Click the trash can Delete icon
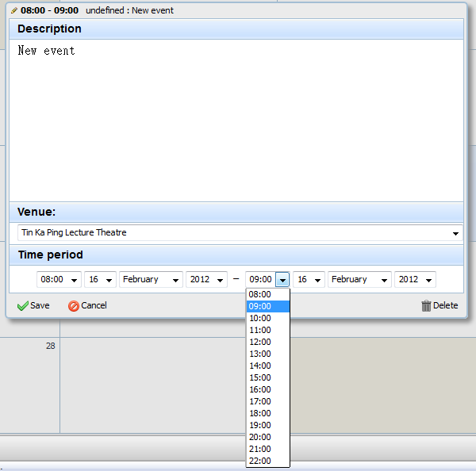The height and width of the screenshot is (471, 476). click(426, 305)
